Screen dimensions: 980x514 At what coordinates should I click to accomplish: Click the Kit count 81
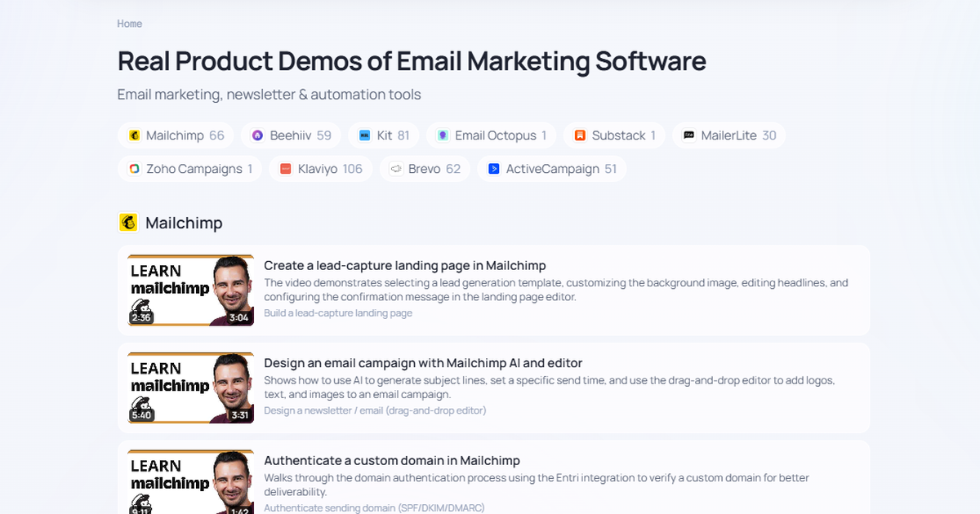click(403, 135)
